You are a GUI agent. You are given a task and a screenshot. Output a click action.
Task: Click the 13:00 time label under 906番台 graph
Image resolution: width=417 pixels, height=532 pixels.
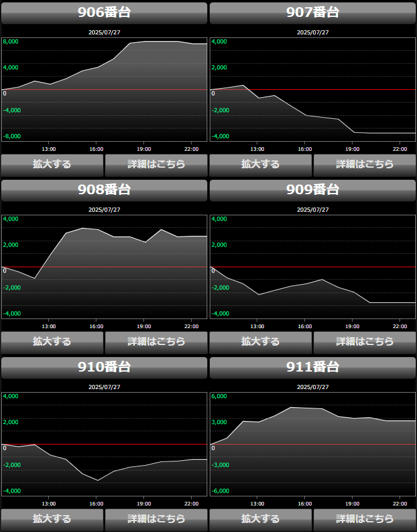coord(49,150)
